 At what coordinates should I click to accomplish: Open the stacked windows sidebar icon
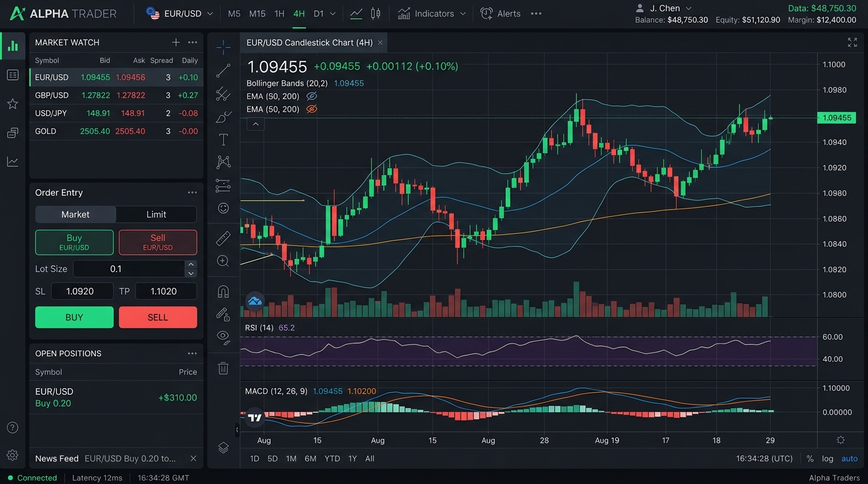coord(13,132)
